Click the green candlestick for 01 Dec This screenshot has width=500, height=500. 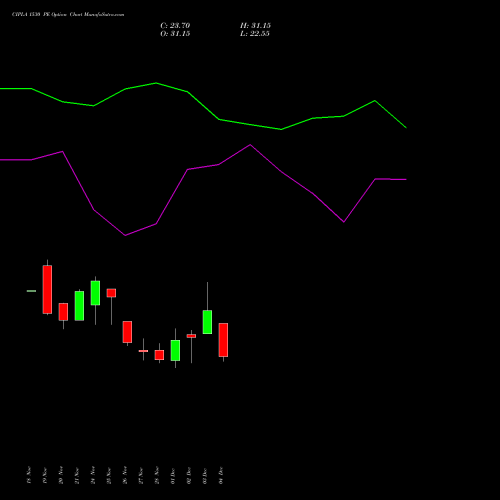tap(175, 350)
